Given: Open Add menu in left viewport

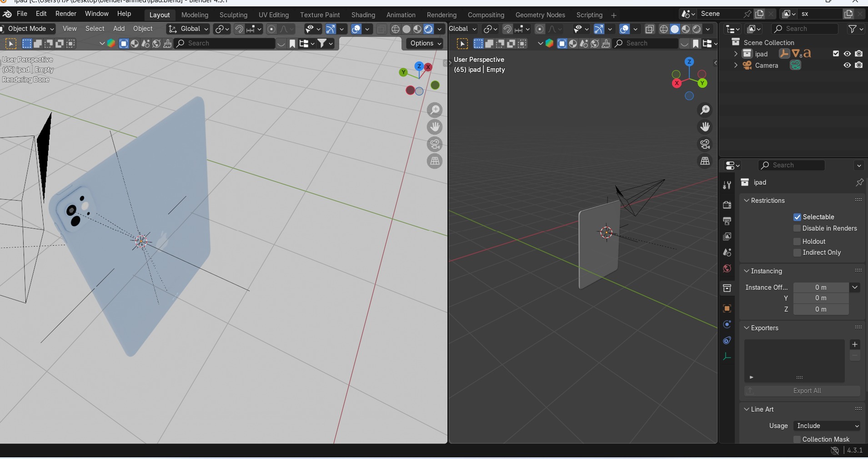Looking at the screenshot, I should [119, 29].
